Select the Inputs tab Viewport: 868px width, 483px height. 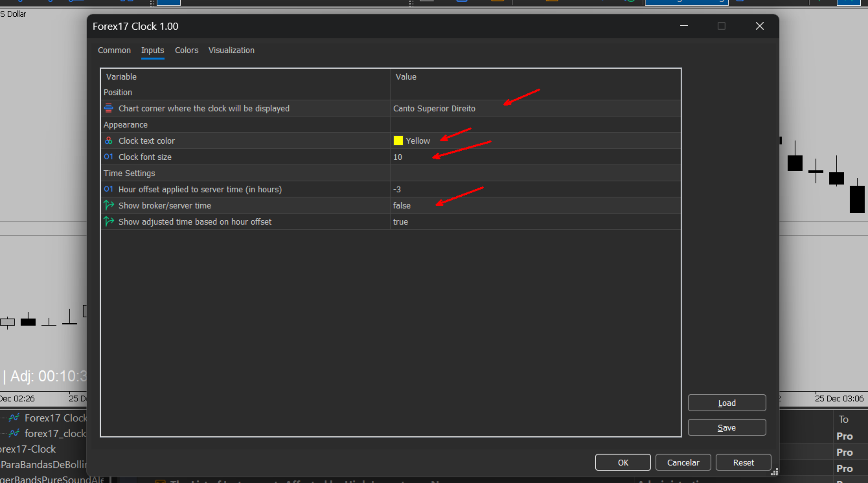(153, 51)
